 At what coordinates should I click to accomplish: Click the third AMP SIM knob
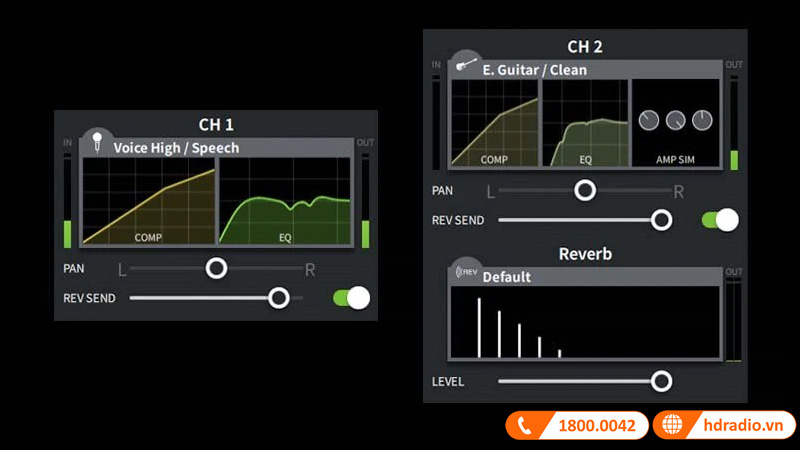coord(702,120)
